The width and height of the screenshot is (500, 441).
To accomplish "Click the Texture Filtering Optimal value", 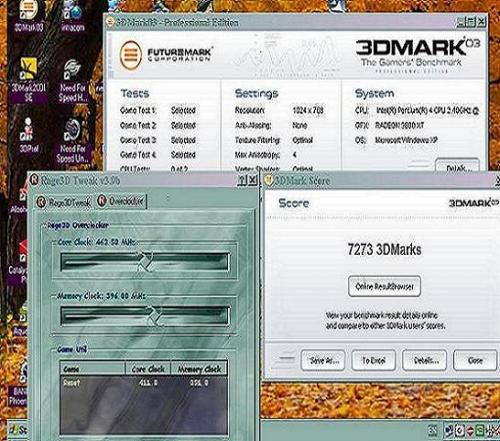I will [302, 140].
